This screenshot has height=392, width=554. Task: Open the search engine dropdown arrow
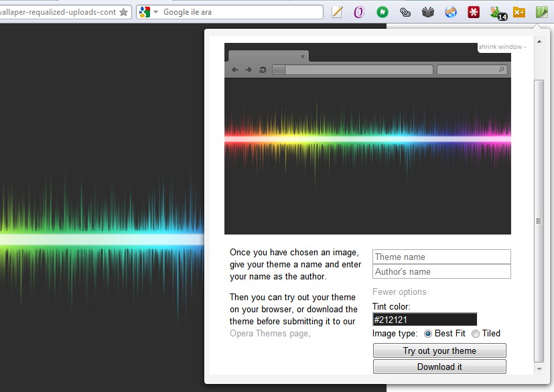(x=155, y=12)
